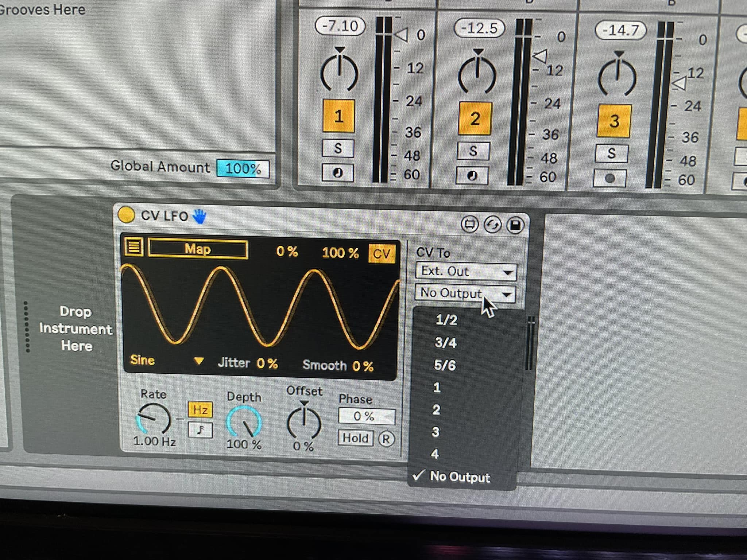Click the -7.10 volume value field

(x=340, y=26)
